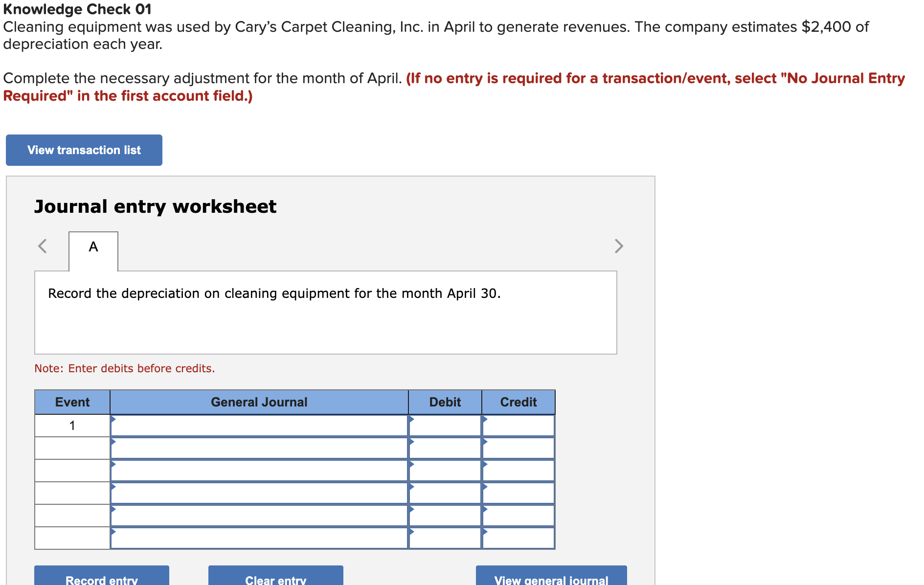Image resolution: width=924 pixels, height=585 pixels.
Task: Click the left navigation chevron
Action: [x=43, y=246]
